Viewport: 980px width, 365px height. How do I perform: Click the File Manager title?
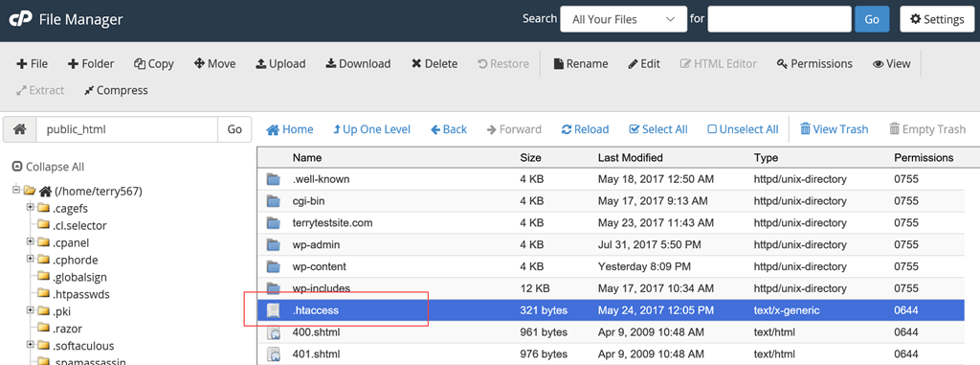click(81, 20)
